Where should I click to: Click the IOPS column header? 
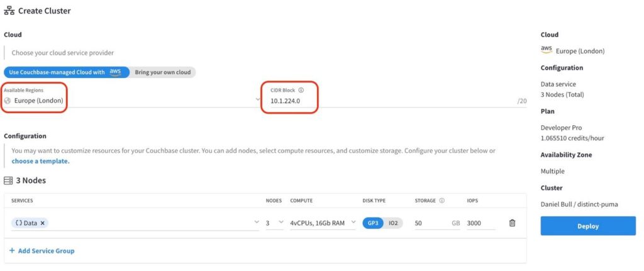[472, 201]
